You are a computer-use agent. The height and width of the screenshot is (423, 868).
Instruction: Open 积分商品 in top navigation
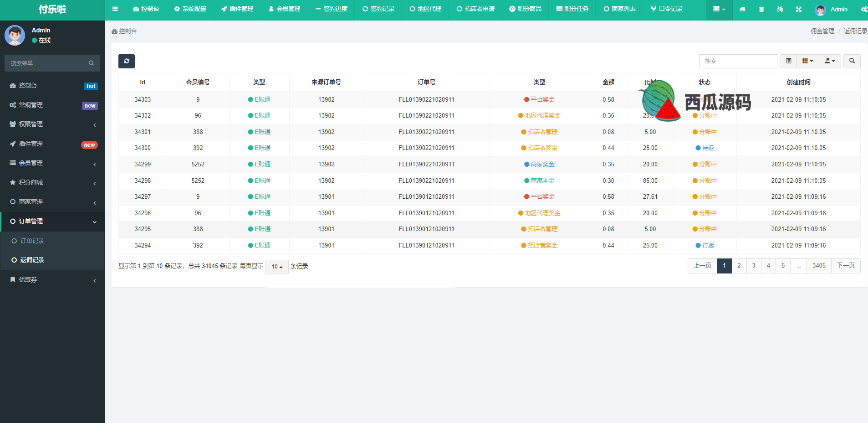coord(526,10)
